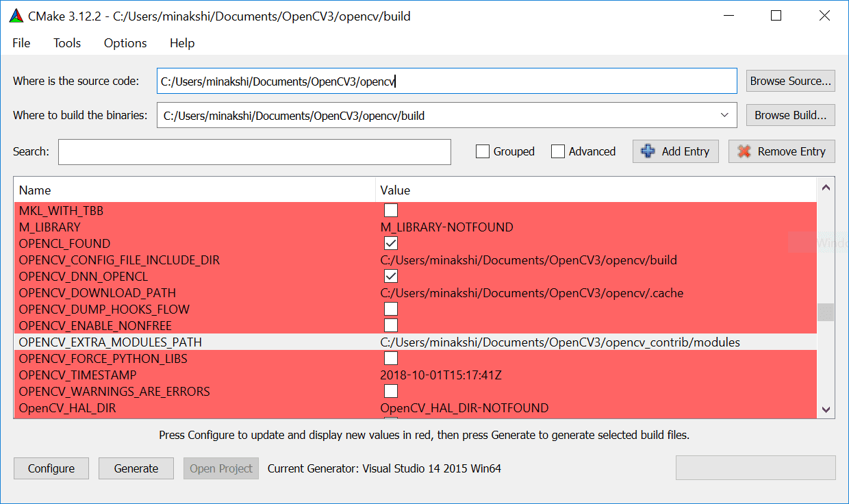
Task: Click the blue plus icon on Add Entry
Action: pos(647,151)
